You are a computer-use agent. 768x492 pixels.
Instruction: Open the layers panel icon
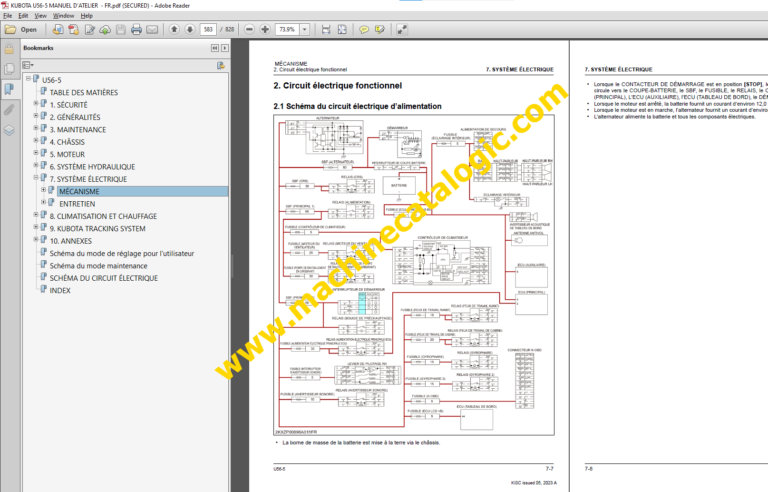[9, 130]
